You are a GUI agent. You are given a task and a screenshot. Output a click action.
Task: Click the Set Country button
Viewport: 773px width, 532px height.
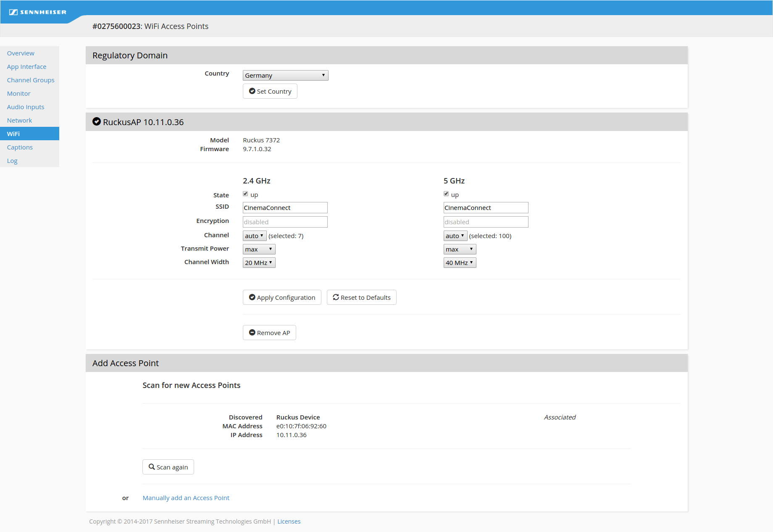point(270,91)
